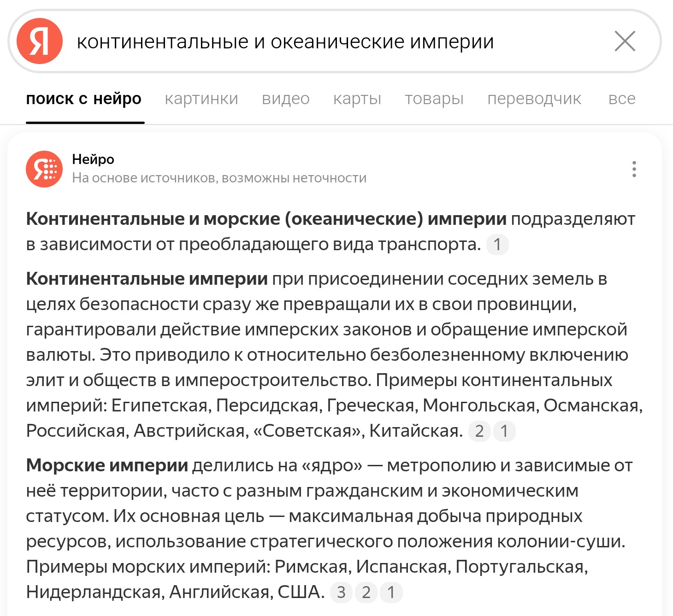
Task: Open the товары tab
Action: (434, 99)
